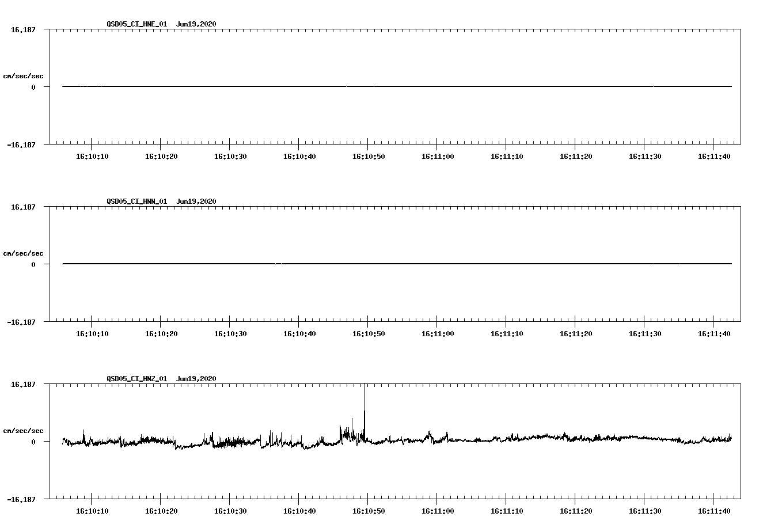Click the 0 axis label of the HNE plot
The height and width of the screenshot is (532, 782).
click(x=33, y=88)
